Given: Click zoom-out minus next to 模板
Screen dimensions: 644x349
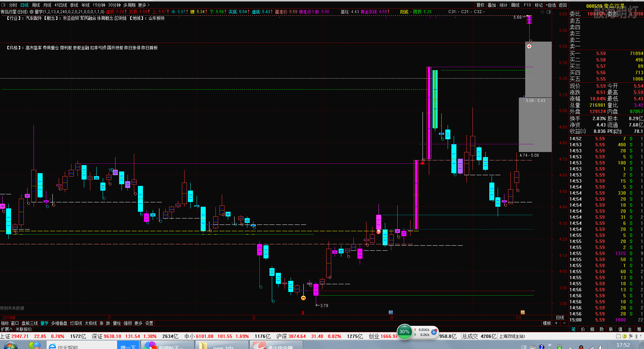Looking at the screenshot, I should [x=564, y=323].
